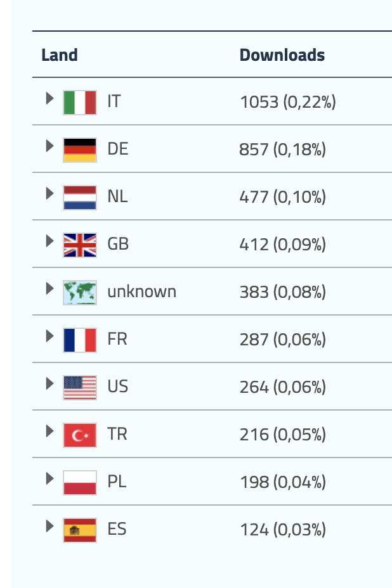This screenshot has height=588, width=392.
Task: Click the Netherlands flag icon
Action: 80,197
